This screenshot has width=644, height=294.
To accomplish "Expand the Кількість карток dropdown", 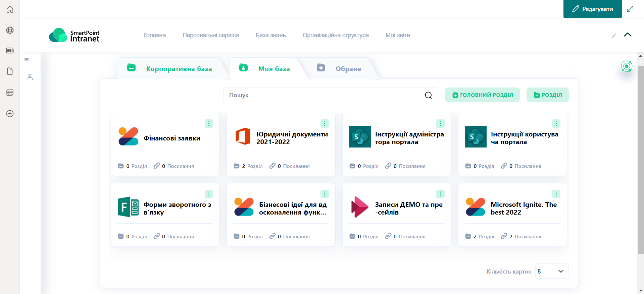I will coord(552,271).
